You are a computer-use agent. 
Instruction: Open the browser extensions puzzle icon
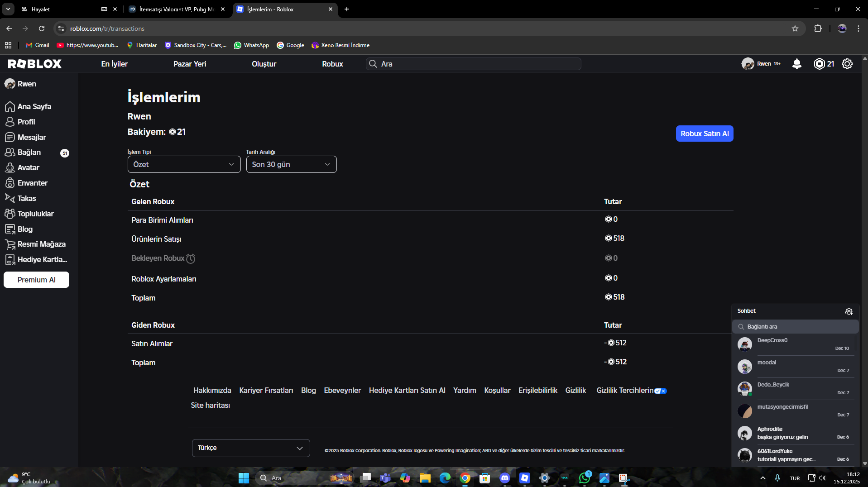pyautogui.click(x=818, y=29)
